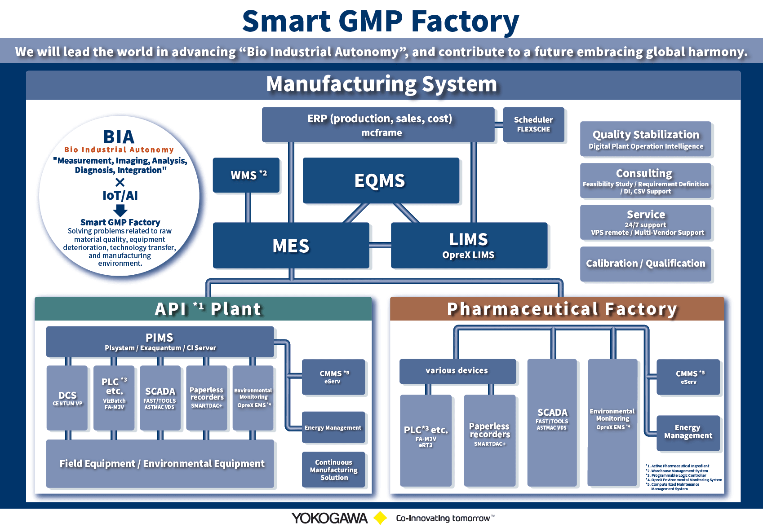Click SCADA box in Pharmaceutical Factory
The image size is (763, 532).
(x=552, y=422)
